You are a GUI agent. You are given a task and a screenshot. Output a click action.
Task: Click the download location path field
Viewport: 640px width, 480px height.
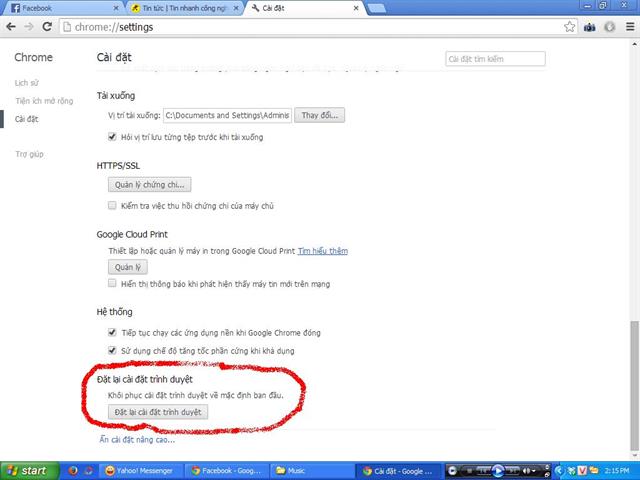click(x=227, y=115)
